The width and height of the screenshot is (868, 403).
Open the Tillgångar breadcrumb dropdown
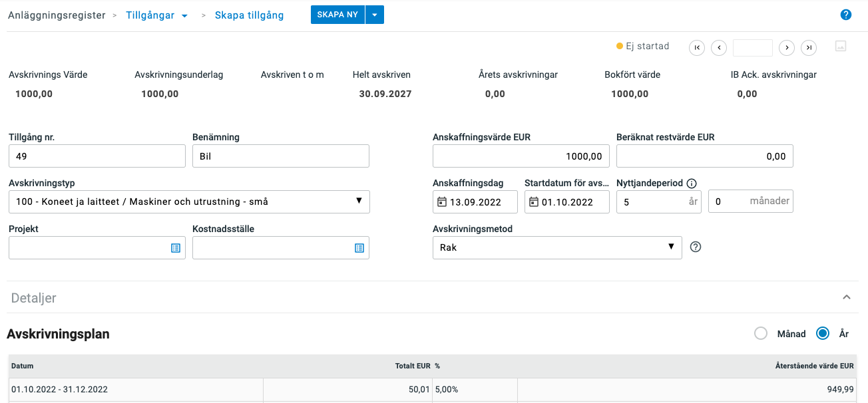click(184, 16)
